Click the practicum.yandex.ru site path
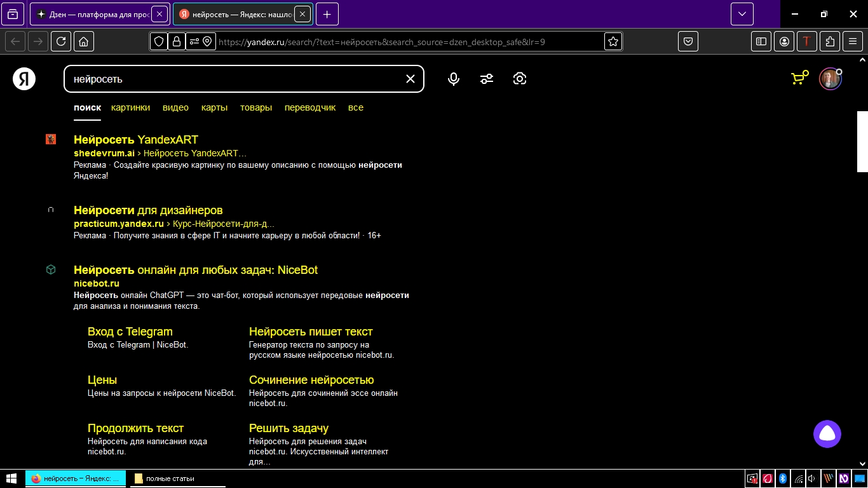This screenshot has width=868, height=488. coord(174,224)
